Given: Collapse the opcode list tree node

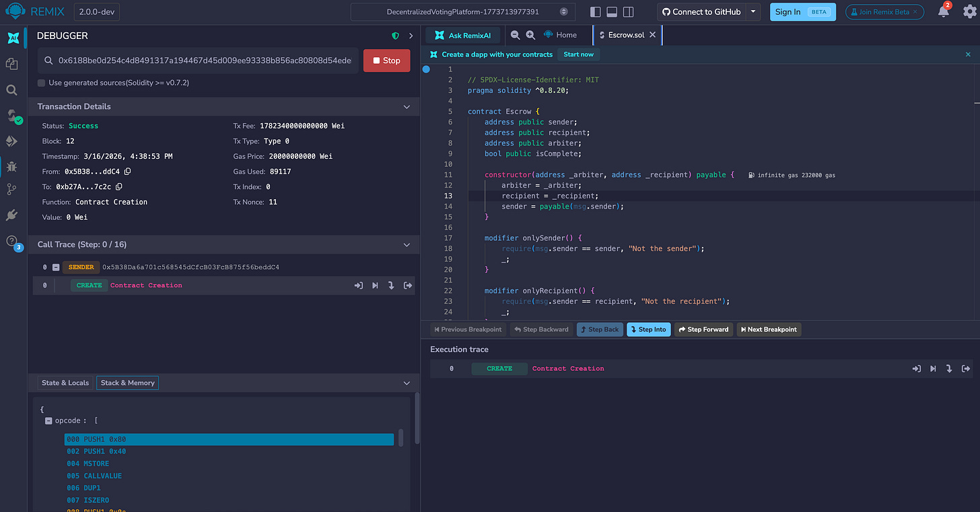Looking at the screenshot, I should [48, 420].
